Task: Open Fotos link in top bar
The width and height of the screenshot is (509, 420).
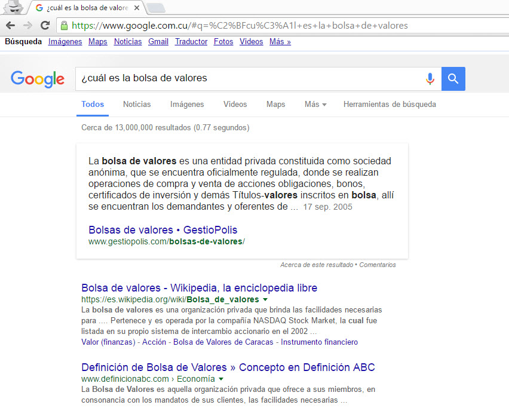Action: (223, 42)
